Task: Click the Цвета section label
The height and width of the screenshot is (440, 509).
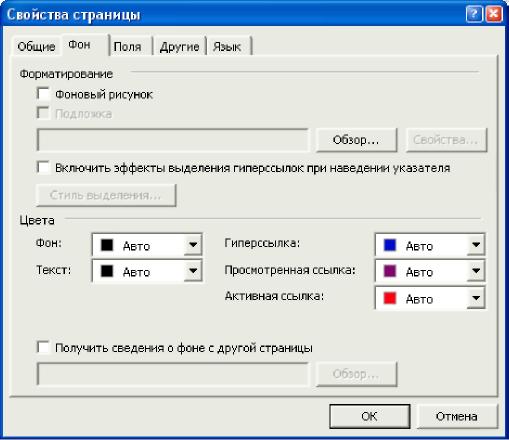Action: pos(37,220)
